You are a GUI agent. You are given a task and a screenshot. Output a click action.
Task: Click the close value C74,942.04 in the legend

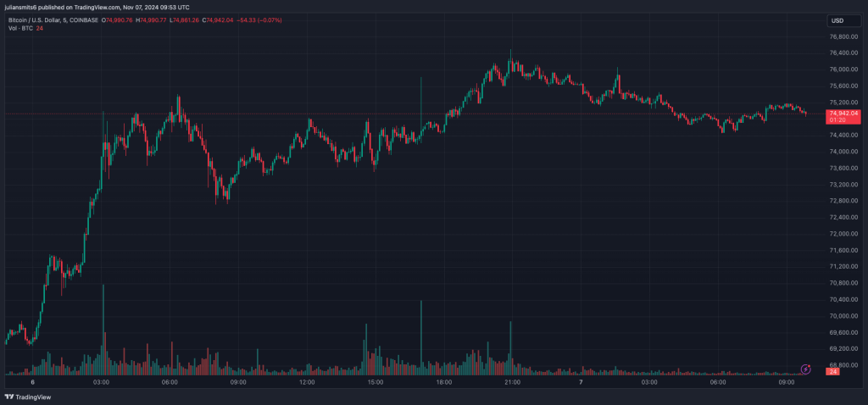[x=218, y=20]
